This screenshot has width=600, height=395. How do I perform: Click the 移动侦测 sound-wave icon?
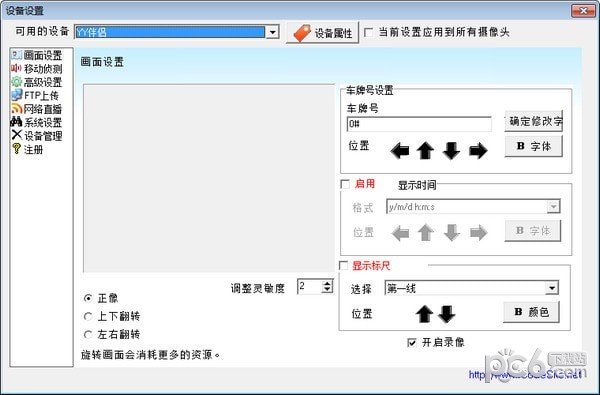pyautogui.click(x=16, y=69)
